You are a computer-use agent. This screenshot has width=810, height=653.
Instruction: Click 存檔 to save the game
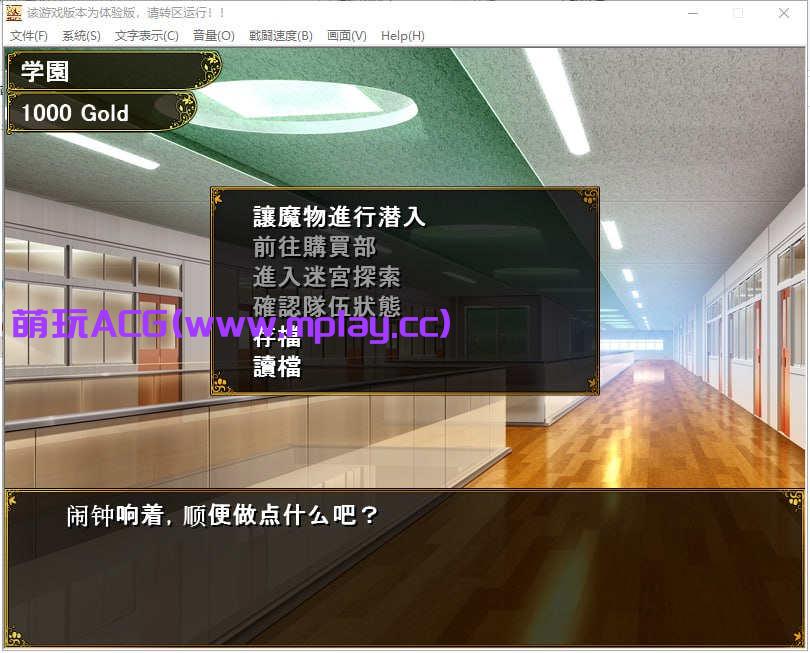(277, 337)
